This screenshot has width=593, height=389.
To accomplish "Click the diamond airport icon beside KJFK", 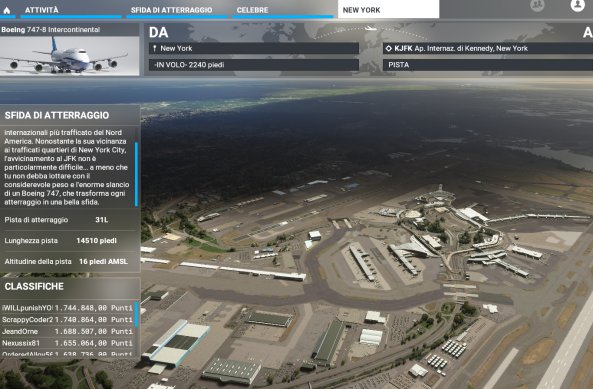I will tap(388, 48).
